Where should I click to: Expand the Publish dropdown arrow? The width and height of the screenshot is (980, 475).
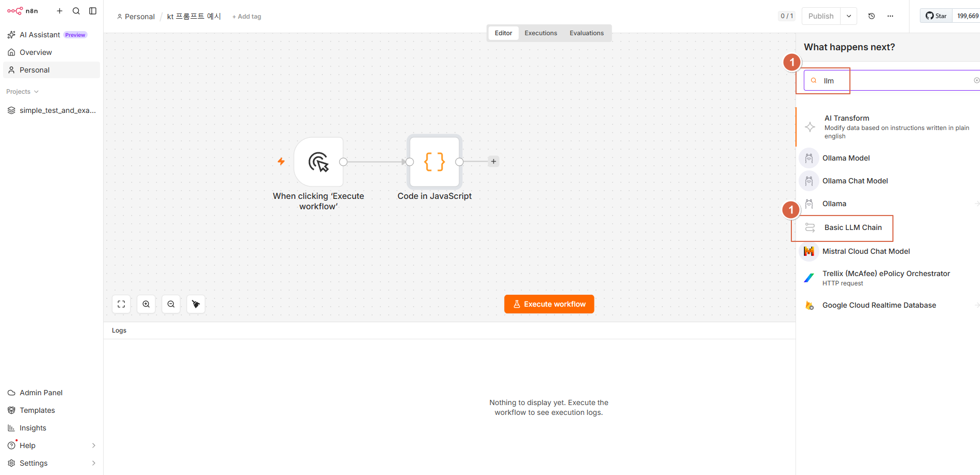pyautogui.click(x=849, y=16)
